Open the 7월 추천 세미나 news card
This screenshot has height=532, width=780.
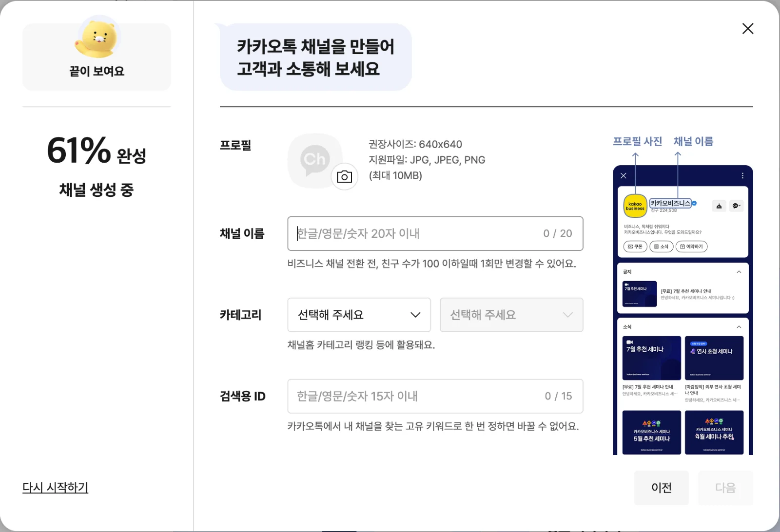652,358
